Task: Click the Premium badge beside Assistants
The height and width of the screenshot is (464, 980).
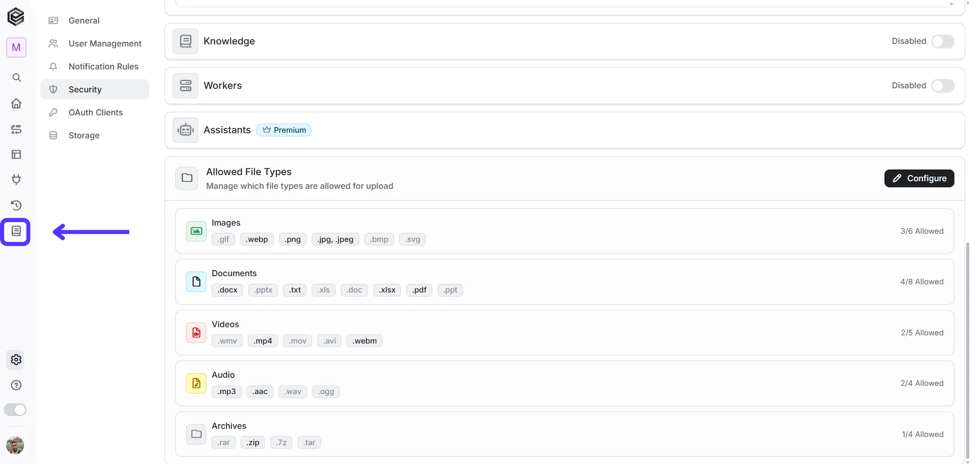Action: click(284, 130)
